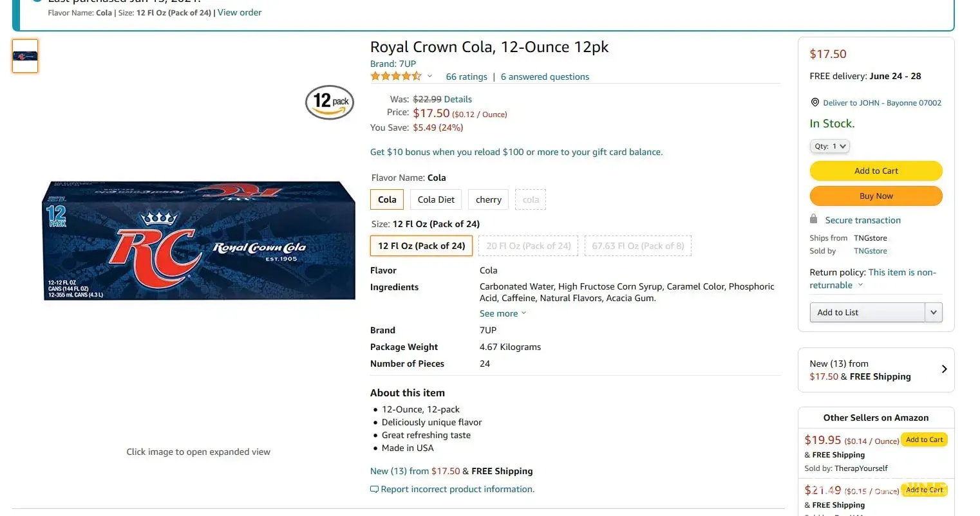Click the yellow Add to Cart button
The height and width of the screenshot is (516, 980).
point(876,170)
